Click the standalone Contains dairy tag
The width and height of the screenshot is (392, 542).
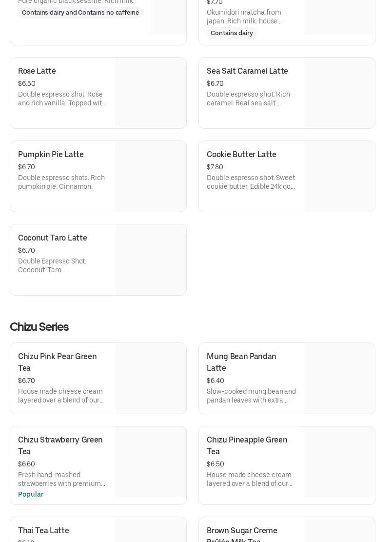pos(232,33)
